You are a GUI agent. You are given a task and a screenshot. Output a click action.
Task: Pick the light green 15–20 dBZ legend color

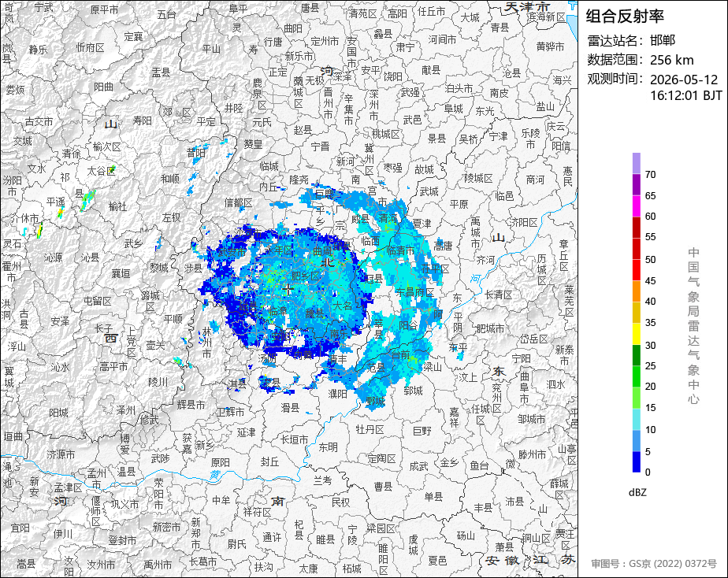[x=637, y=398]
